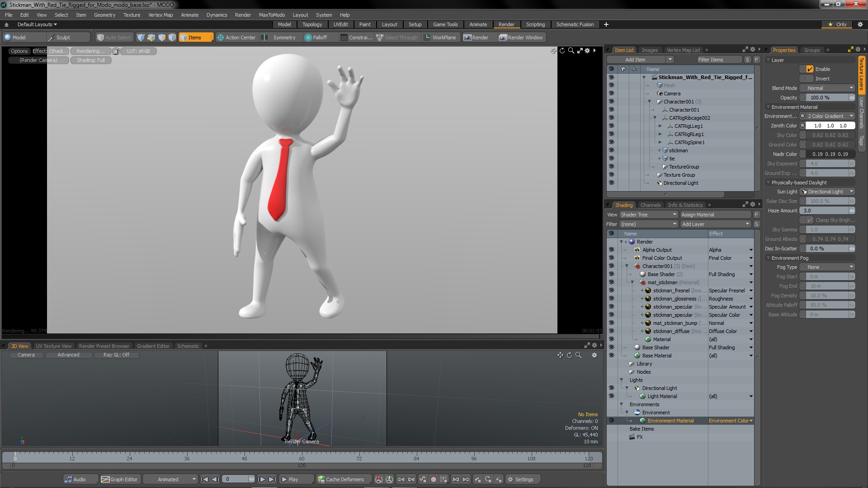The image size is (868, 488).
Task: Toggle the Enable layer checkbox
Action: point(810,69)
